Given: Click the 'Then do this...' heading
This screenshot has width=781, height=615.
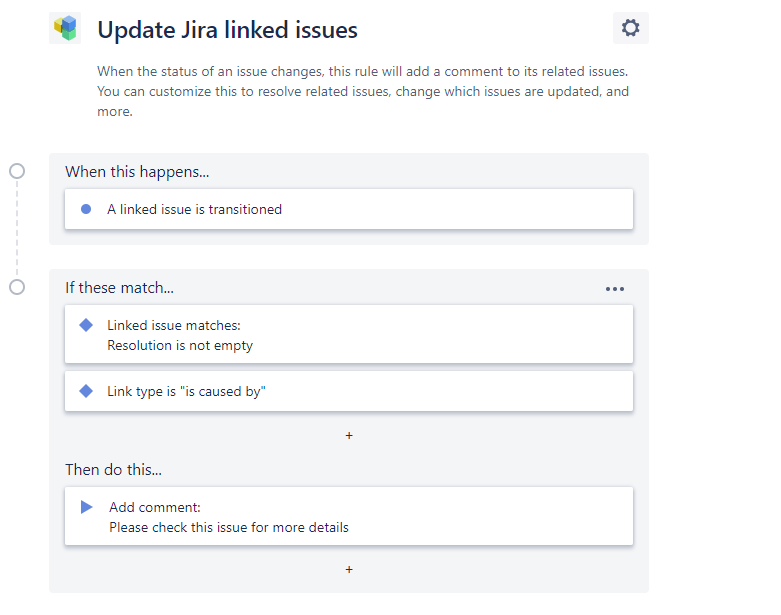Looking at the screenshot, I should 114,470.
